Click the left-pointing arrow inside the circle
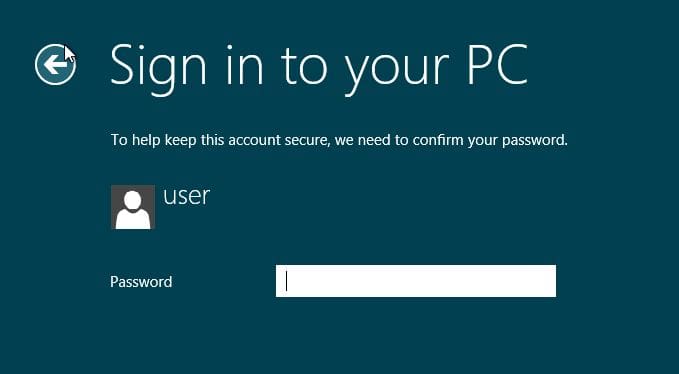Viewport: 679px width, 374px height. pyautogui.click(x=55, y=65)
